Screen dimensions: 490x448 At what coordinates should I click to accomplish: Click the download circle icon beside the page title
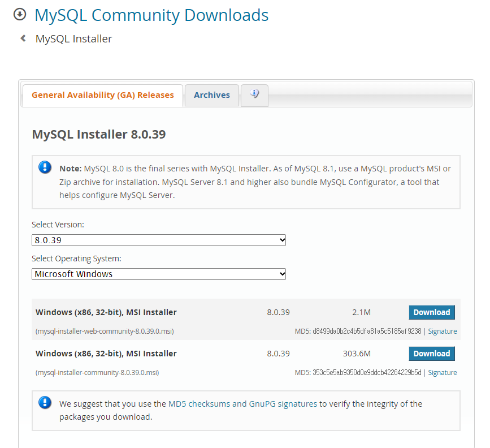20,14
